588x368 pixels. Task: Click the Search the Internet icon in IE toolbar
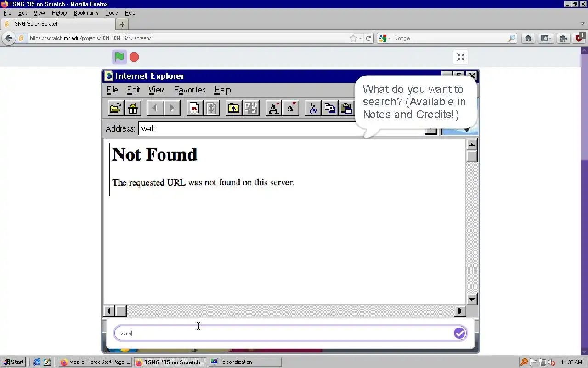(x=251, y=108)
